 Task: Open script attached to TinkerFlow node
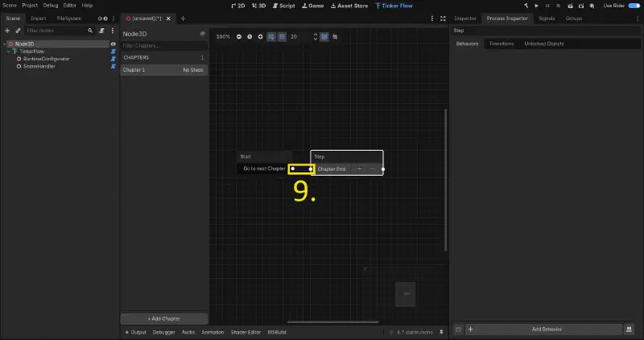tap(114, 52)
